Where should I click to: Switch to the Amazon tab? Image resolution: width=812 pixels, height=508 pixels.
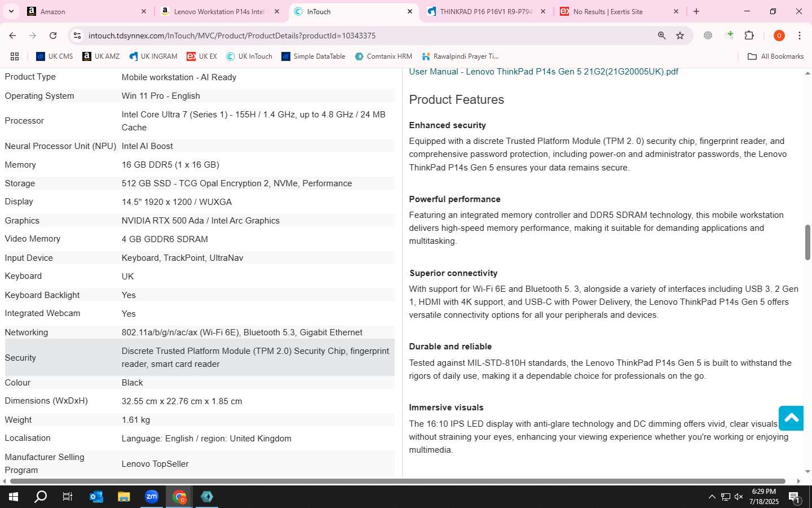click(x=86, y=11)
